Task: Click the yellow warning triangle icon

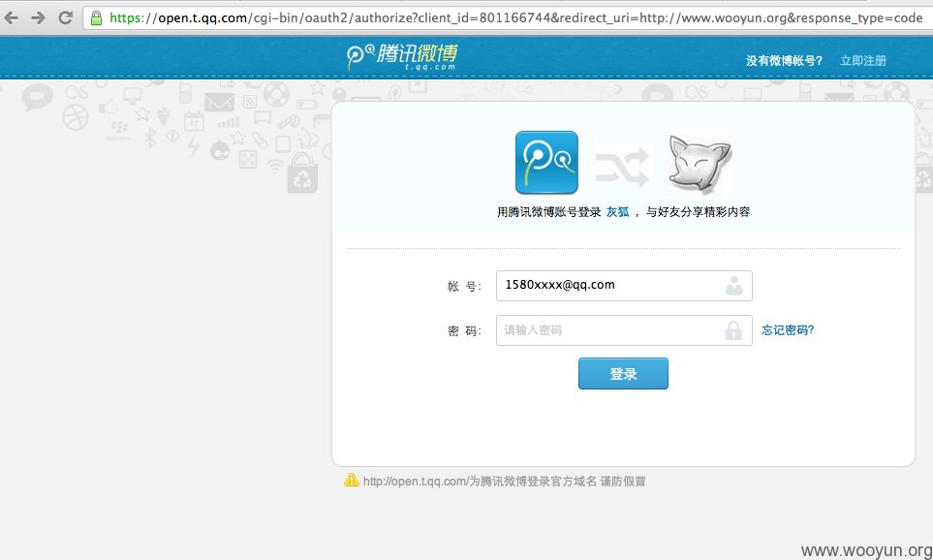Action: pos(352,480)
